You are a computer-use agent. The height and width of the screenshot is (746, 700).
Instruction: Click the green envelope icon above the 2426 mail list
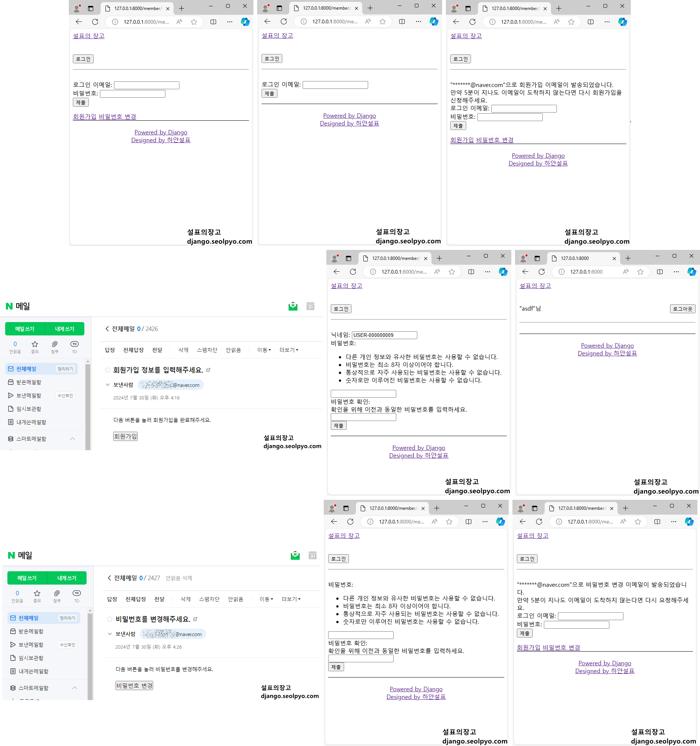(293, 306)
